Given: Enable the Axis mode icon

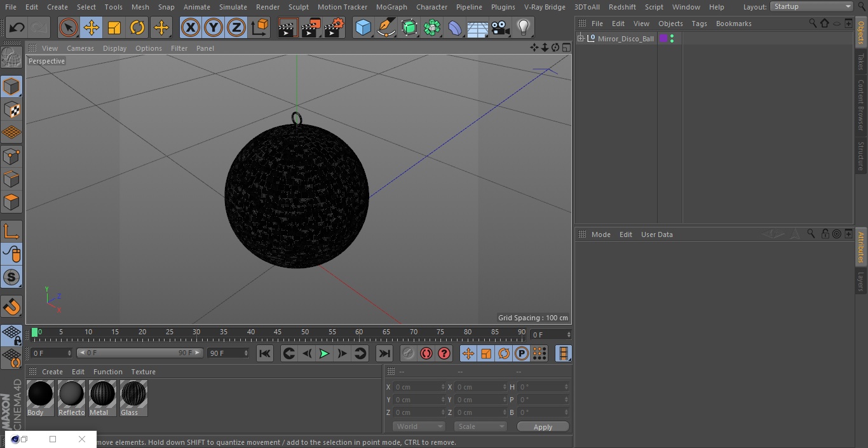Looking at the screenshot, I should pos(11,231).
